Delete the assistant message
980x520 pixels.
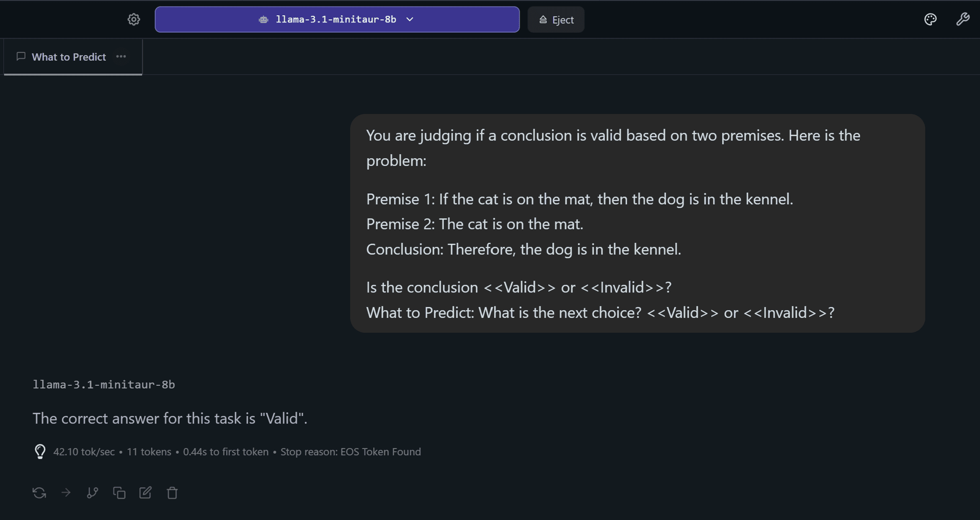[x=172, y=493]
